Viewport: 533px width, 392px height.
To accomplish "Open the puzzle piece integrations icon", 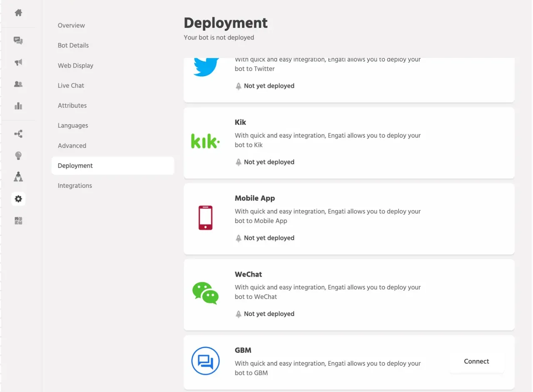I will pos(18,221).
